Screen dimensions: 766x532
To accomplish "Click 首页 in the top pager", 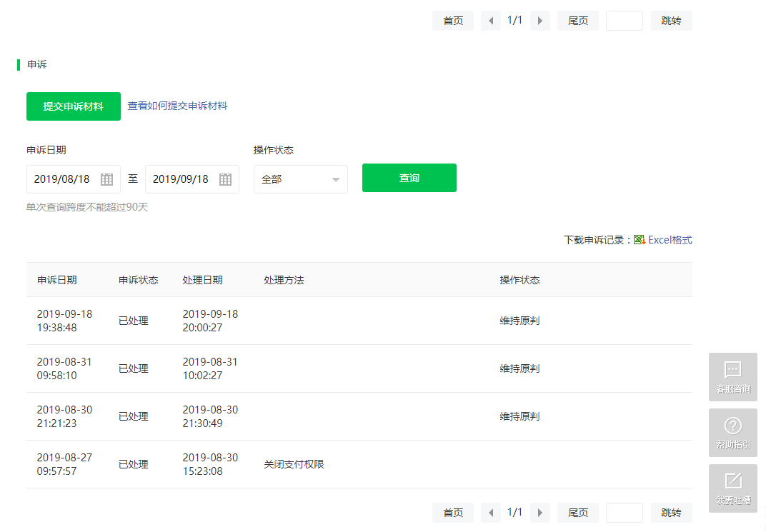I will (453, 21).
